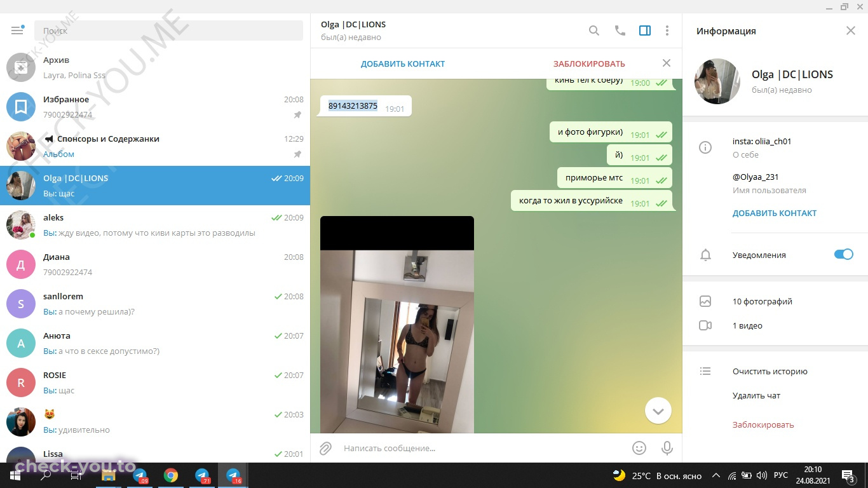
Task: Switch to the Telegram taskbar icon with badge 09
Action: pos(140,475)
